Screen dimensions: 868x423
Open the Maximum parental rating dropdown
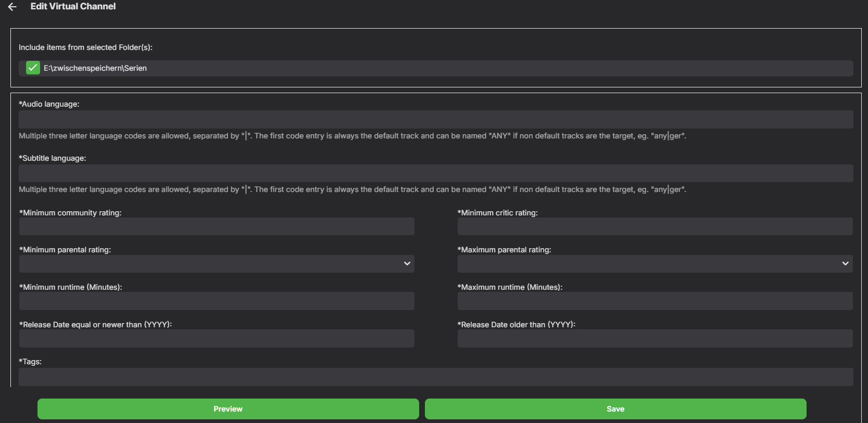click(655, 264)
